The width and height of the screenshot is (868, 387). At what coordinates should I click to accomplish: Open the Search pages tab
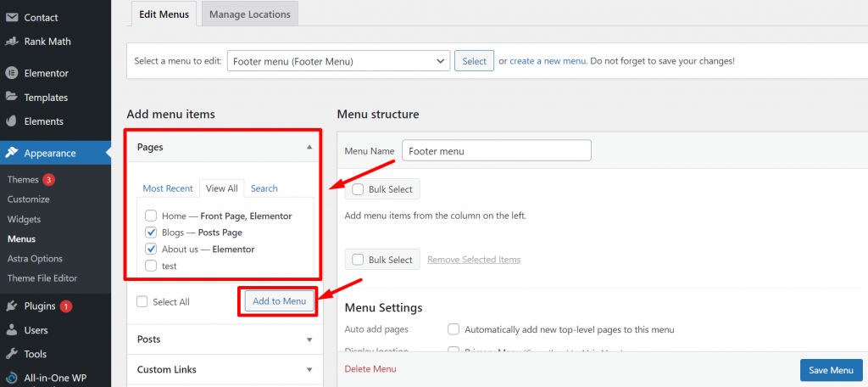pyautogui.click(x=264, y=188)
